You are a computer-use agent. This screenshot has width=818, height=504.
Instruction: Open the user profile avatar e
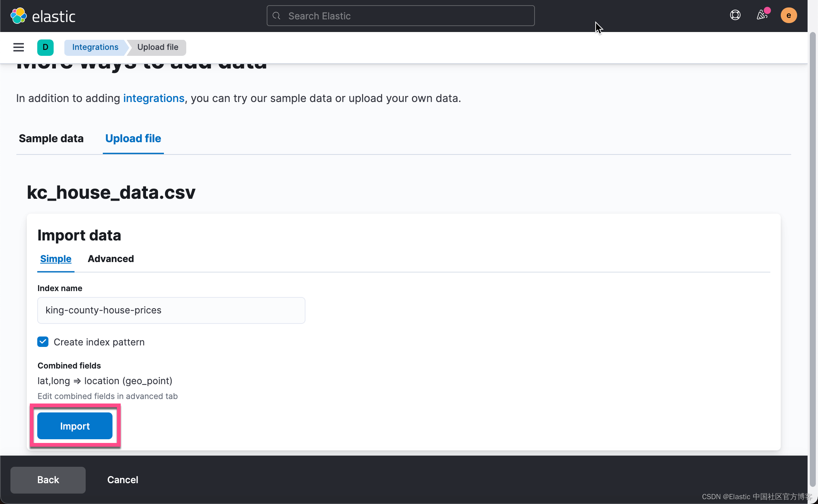tap(789, 15)
